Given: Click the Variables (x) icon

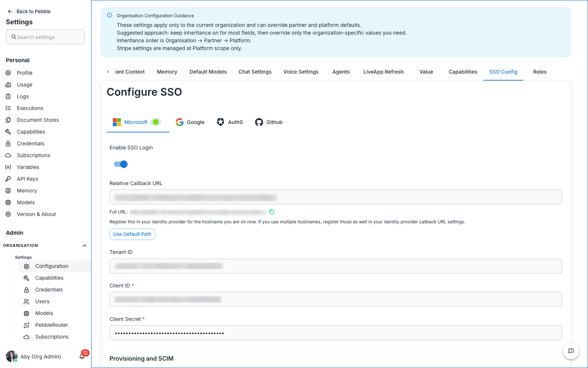Looking at the screenshot, I should (8, 167).
